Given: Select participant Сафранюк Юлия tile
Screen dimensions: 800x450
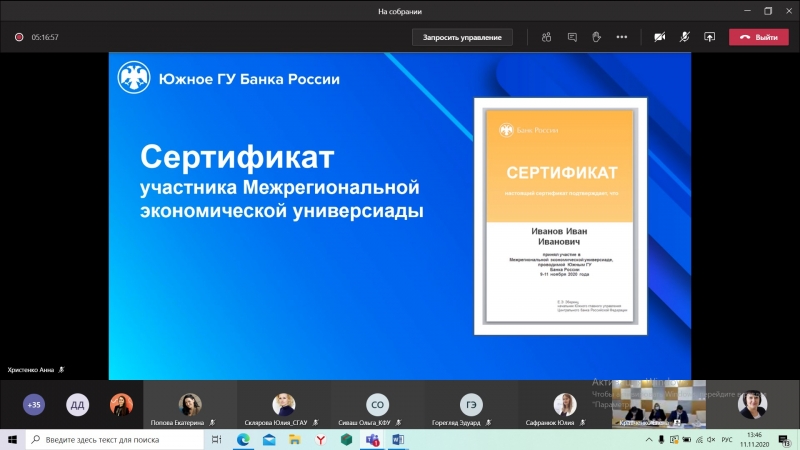Looking at the screenshot, I should 565,405.
